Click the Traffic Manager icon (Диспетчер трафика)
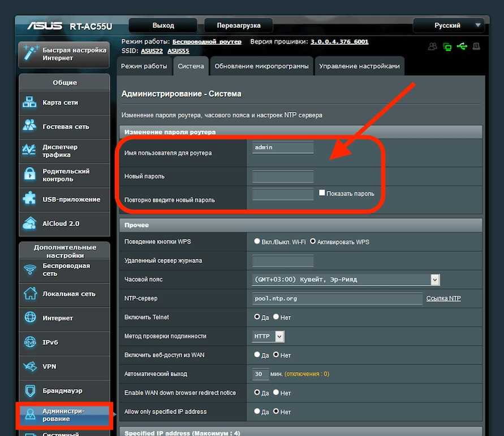Viewport: 504px width, 436px height. click(29, 150)
